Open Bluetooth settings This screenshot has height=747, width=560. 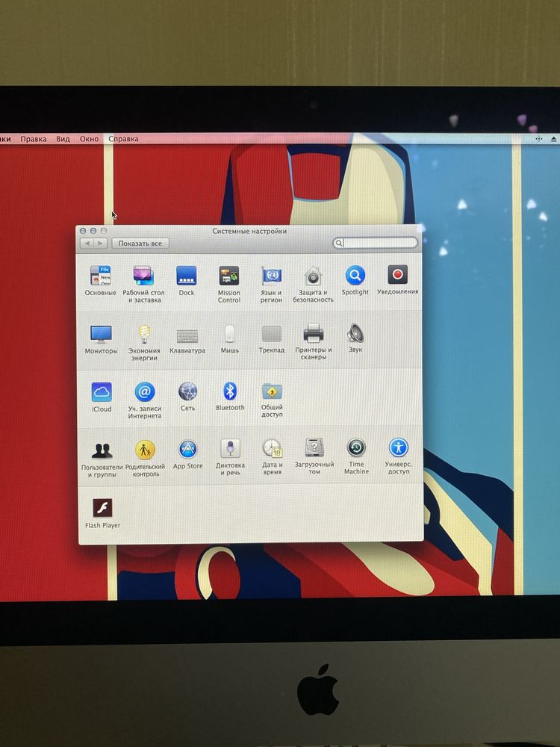tap(230, 391)
